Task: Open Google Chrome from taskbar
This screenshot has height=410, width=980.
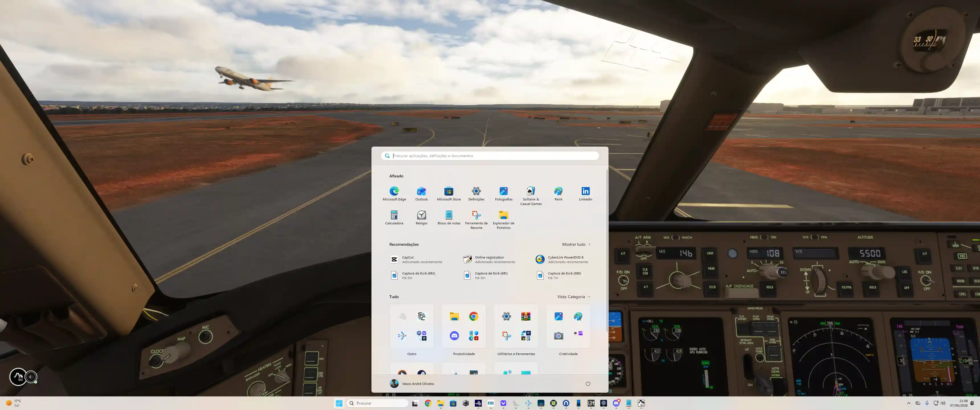Action: click(x=428, y=403)
